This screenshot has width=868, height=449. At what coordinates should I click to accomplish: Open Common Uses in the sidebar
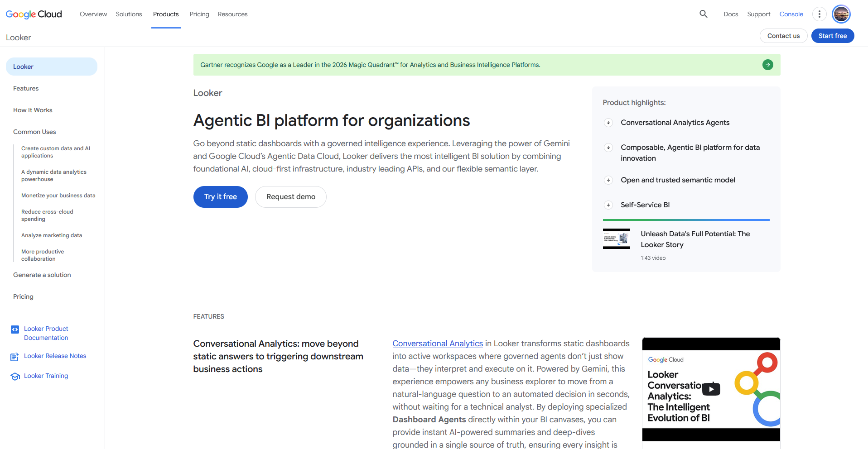point(34,132)
